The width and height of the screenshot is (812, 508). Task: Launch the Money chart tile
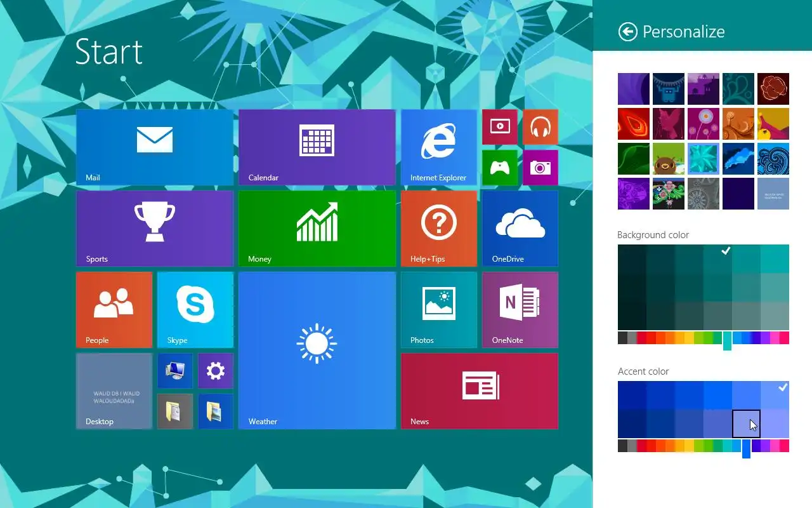pos(317,229)
